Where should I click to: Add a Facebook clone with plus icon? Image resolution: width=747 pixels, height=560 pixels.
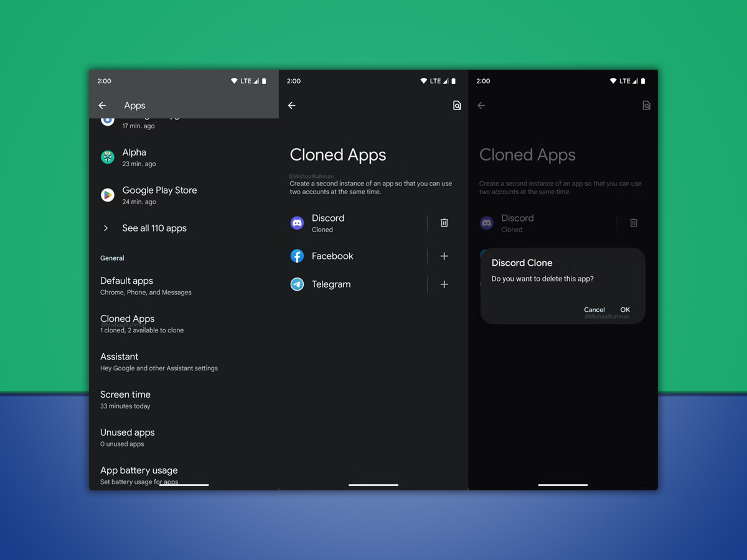pyautogui.click(x=444, y=256)
